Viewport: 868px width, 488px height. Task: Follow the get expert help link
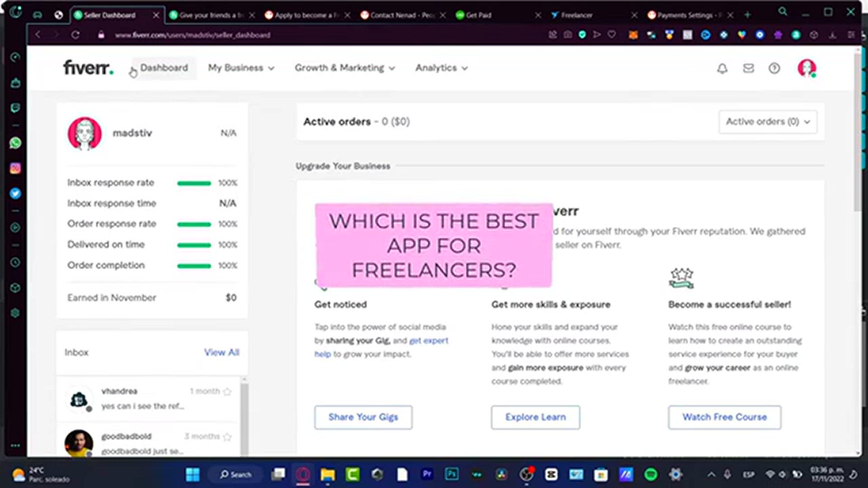429,341
